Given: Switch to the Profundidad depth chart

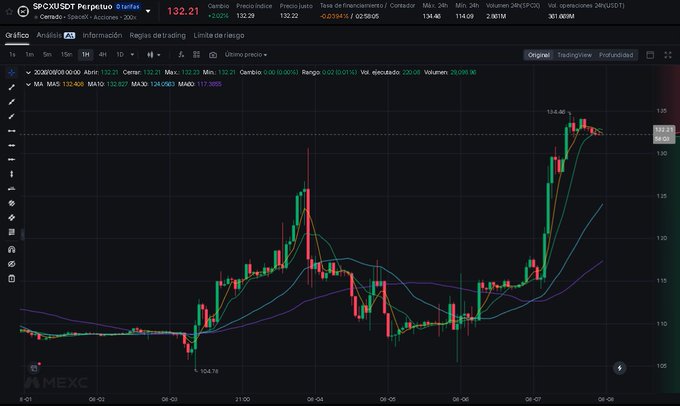Looking at the screenshot, I should [x=616, y=55].
